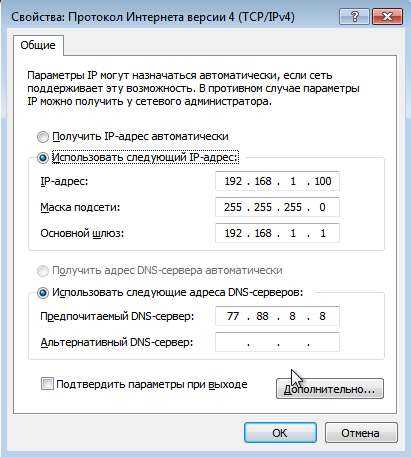Click the Отмена button
The image size is (411, 457).
361,433
